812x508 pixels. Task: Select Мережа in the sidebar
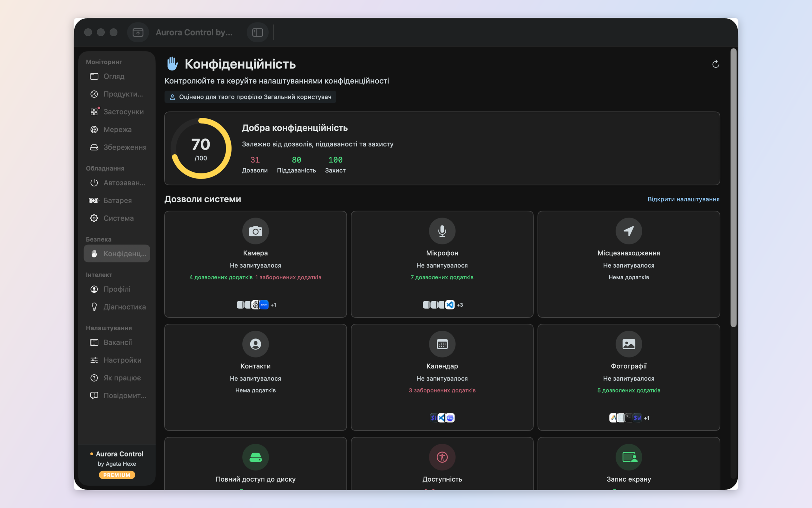click(x=117, y=129)
